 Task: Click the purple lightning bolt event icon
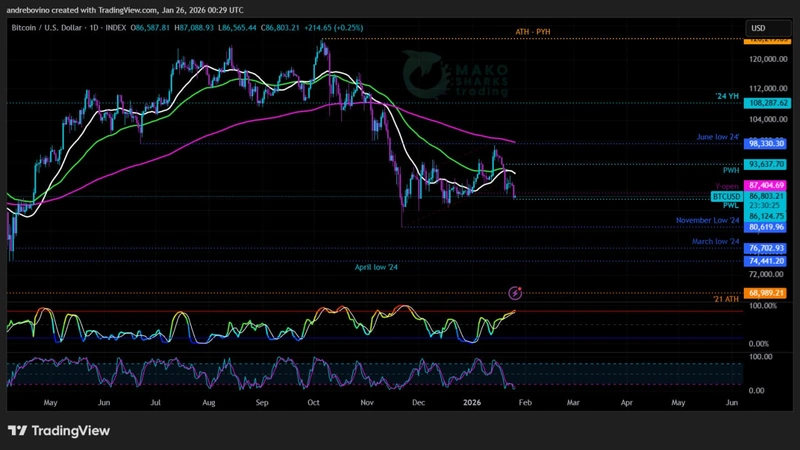(x=515, y=293)
